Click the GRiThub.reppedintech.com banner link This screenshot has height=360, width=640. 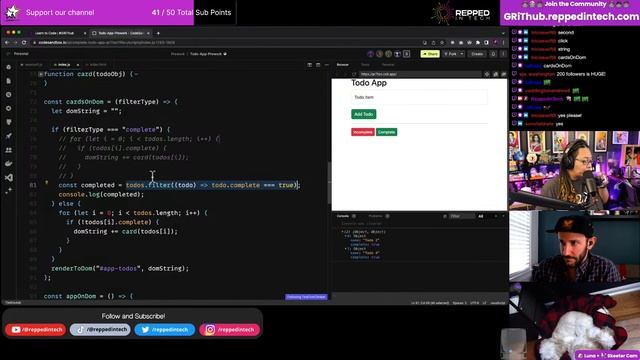571,17
